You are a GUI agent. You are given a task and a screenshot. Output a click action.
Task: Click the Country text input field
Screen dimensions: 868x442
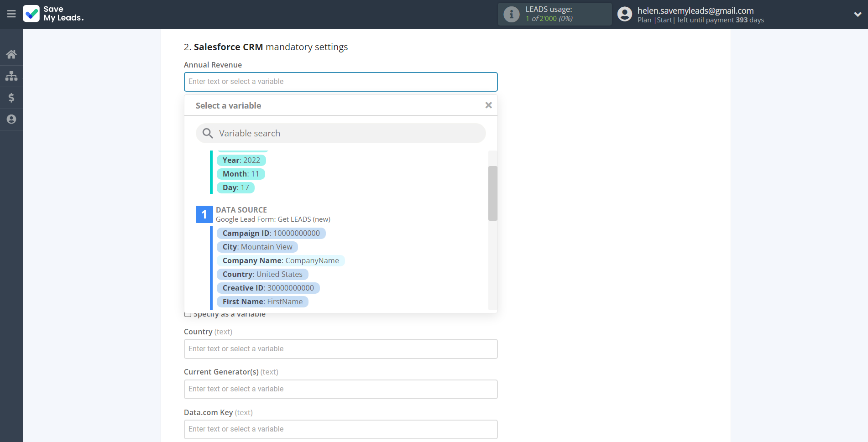[x=340, y=349]
